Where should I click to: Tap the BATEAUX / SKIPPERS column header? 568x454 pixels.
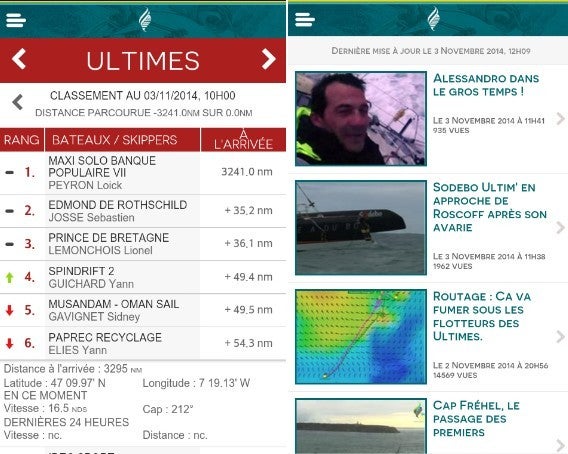[x=122, y=140]
